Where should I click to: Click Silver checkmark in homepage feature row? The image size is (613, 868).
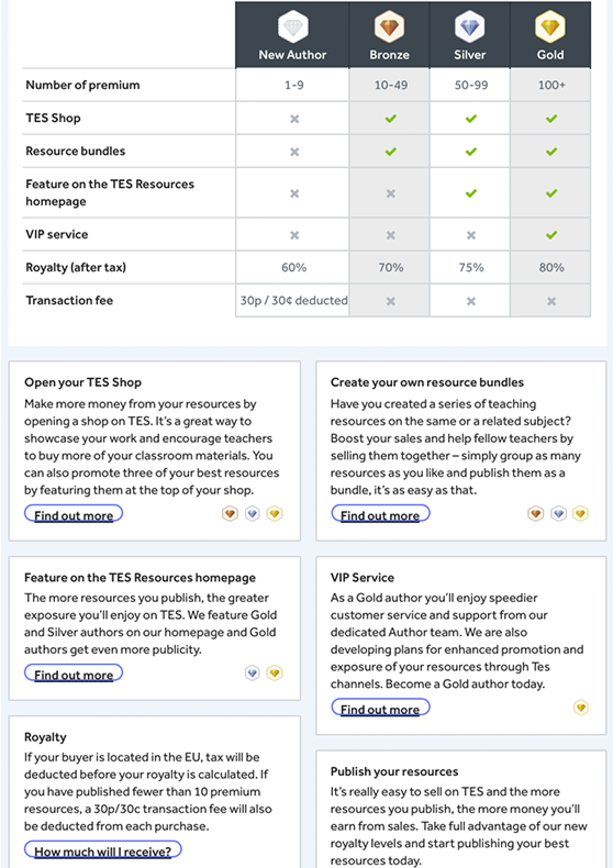(x=471, y=193)
